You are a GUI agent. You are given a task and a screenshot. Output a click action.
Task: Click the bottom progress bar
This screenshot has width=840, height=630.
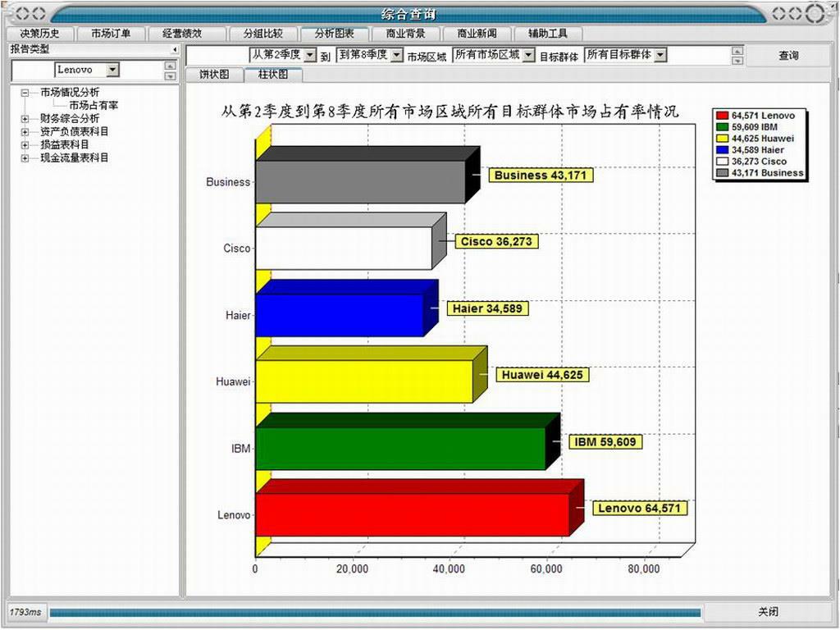click(x=375, y=612)
